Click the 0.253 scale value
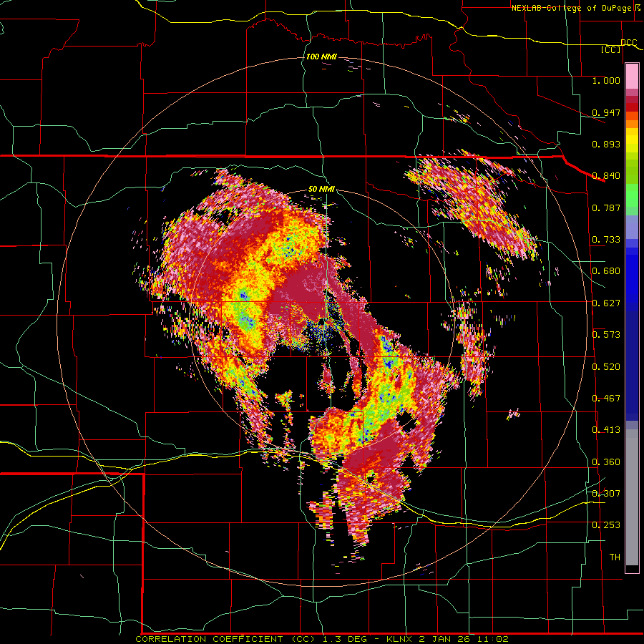Viewport: 644px width, 644px height. click(x=606, y=525)
